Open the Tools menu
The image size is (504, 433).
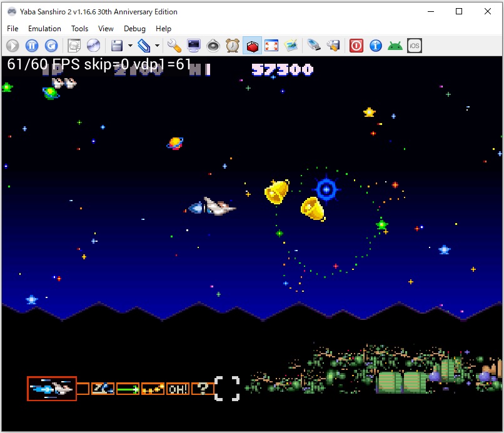(x=79, y=29)
